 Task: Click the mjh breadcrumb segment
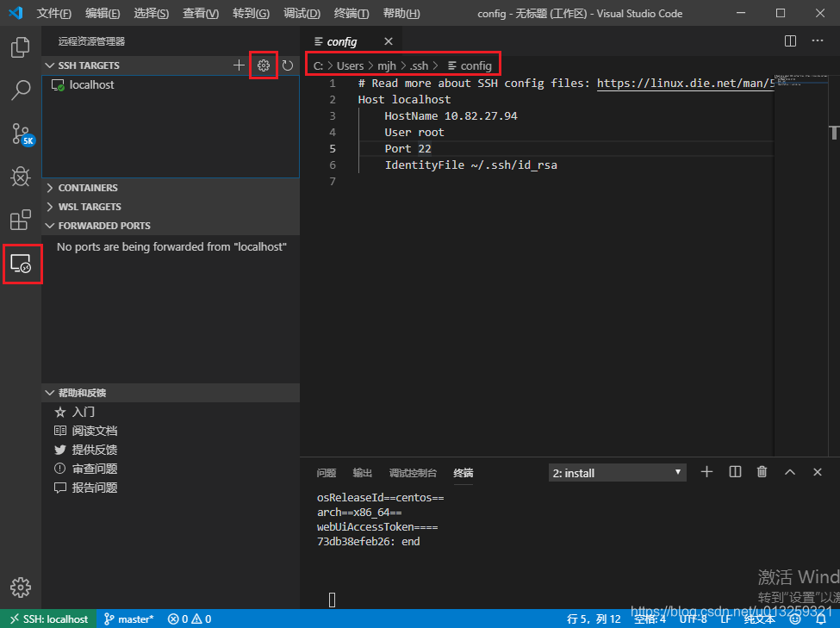click(387, 65)
